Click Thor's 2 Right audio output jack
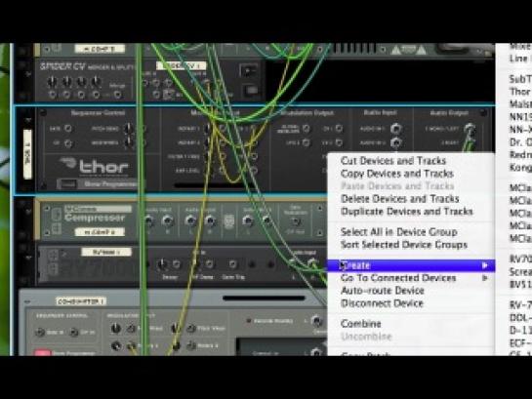The height and width of the screenshot is (399, 532). [x=470, y=142]
